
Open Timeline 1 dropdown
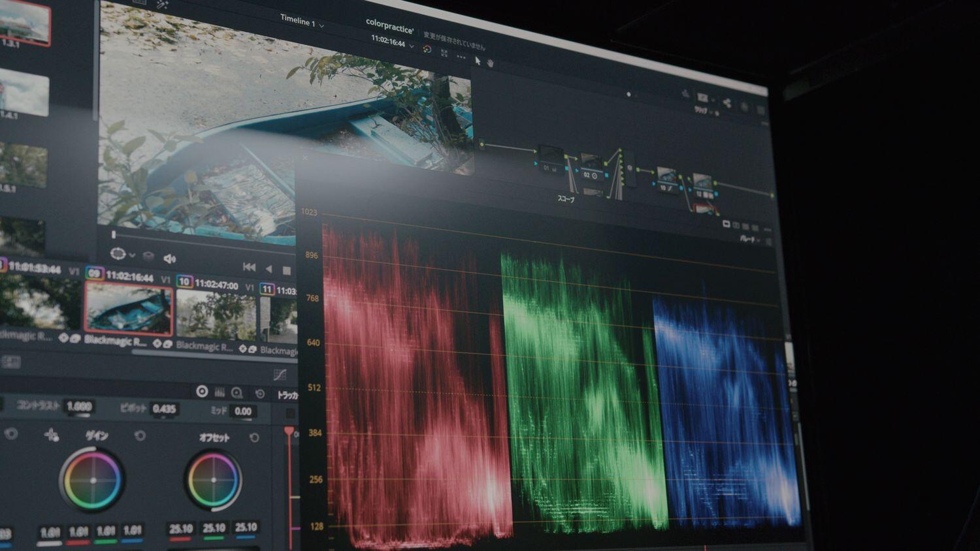click(x=302, y=22)
